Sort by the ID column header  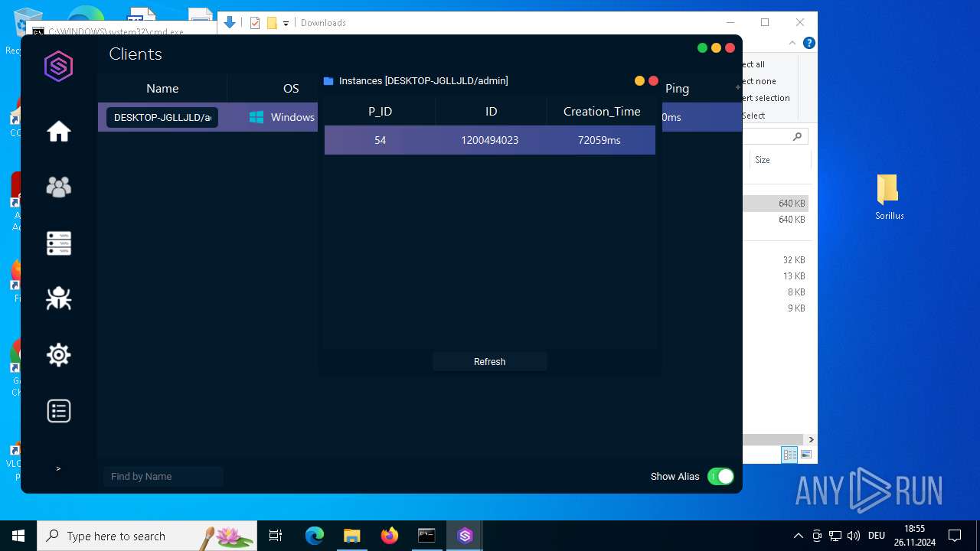[x=491, y=112]
